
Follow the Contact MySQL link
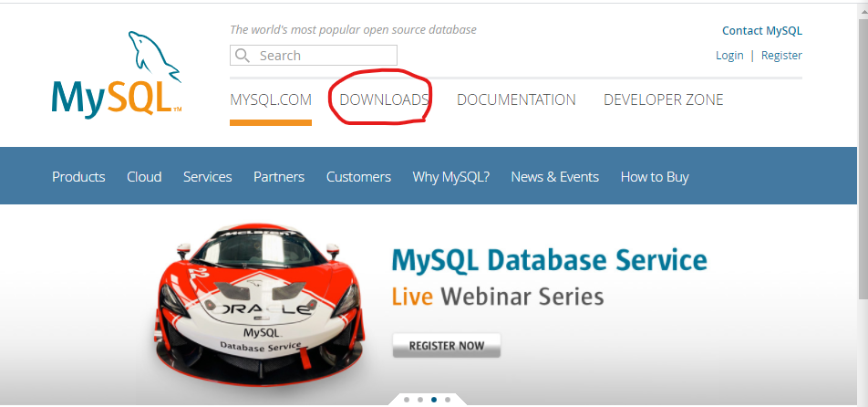(761, 31)
